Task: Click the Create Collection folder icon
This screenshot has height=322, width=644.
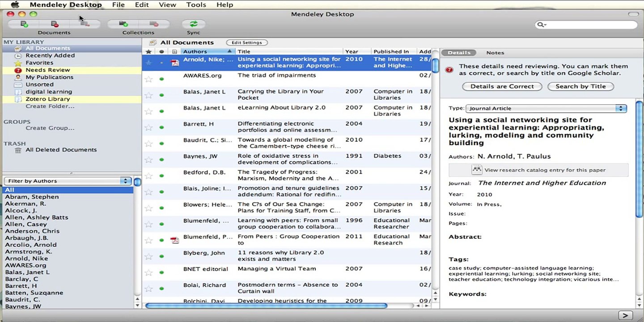Action: pyautogui.click(x=123, y=24)
